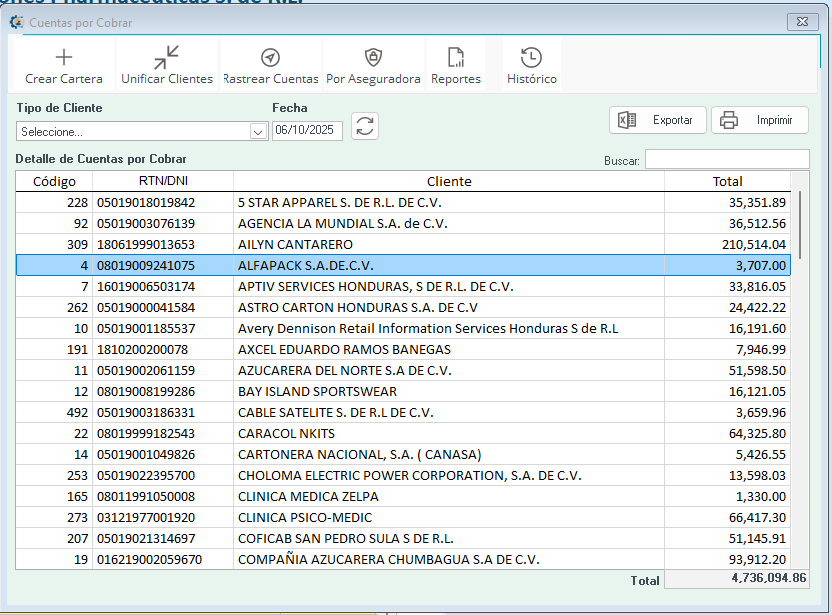832x615 pixels.
Task: Click the app icon in title bar
Action: (x=17, y=21)
